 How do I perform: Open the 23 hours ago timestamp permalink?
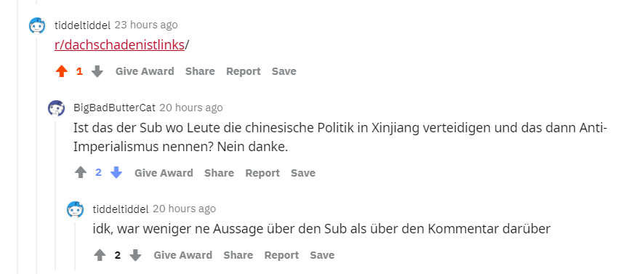146,25
